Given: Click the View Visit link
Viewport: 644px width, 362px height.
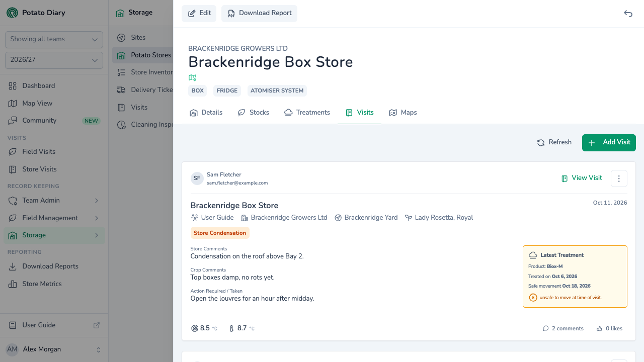Looking at the screenshot, I should (x=582, y=178).
